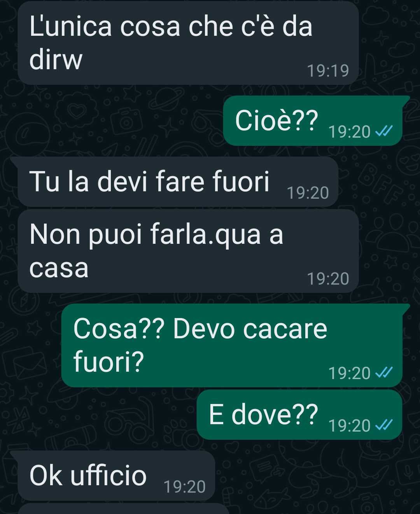
Task: Tap the "L'unica cosa che c'è da dirw" message
Action: (x=188, y=43)
